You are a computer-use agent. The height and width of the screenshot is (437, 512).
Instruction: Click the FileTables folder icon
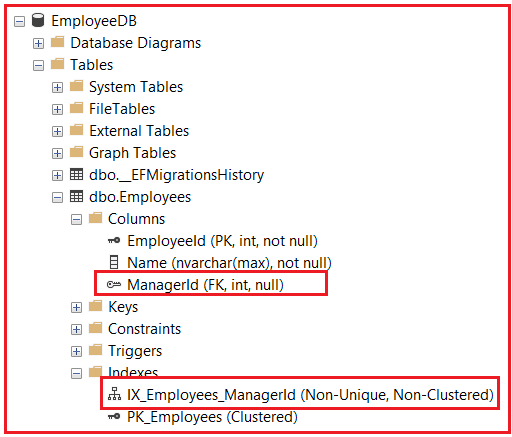tap(77, 108)
